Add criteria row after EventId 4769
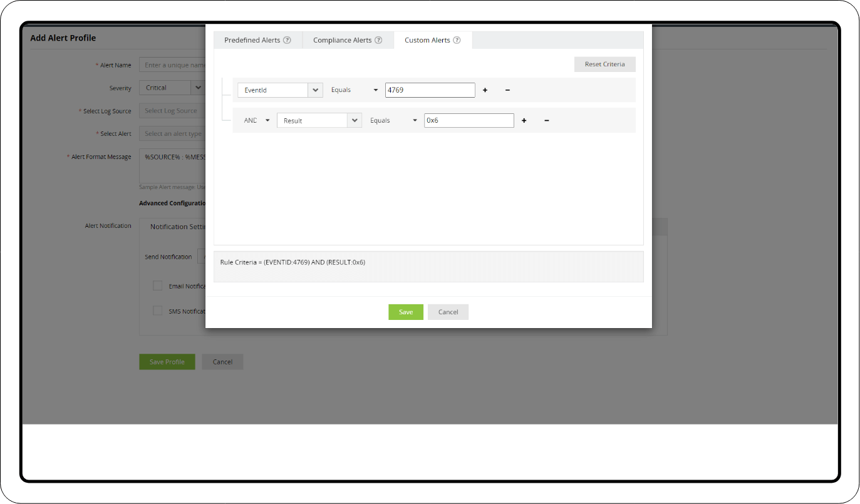 click(485, 90)
